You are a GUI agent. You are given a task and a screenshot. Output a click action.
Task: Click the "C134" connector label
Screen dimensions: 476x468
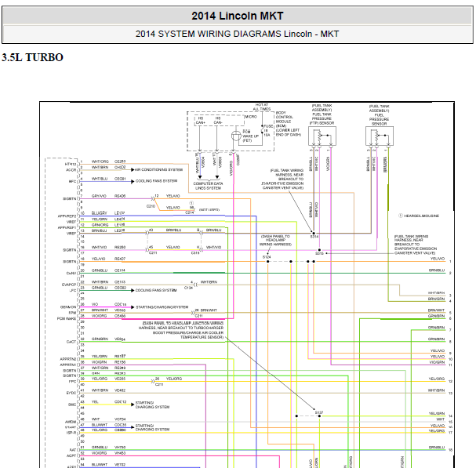[x=188, y=288]
